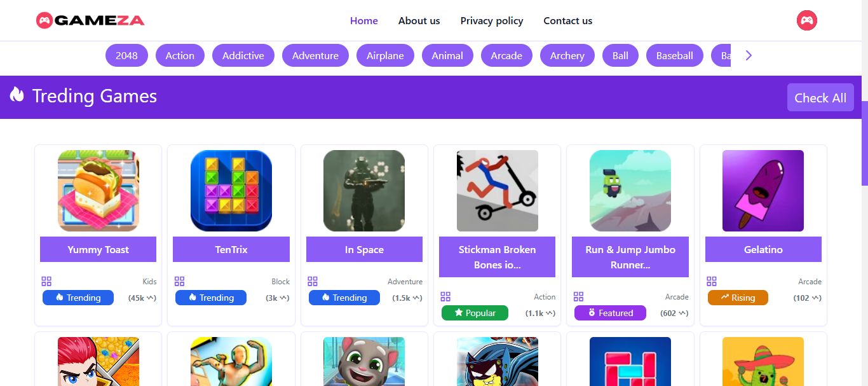Go to the Privacy policy page

point(492,20)
